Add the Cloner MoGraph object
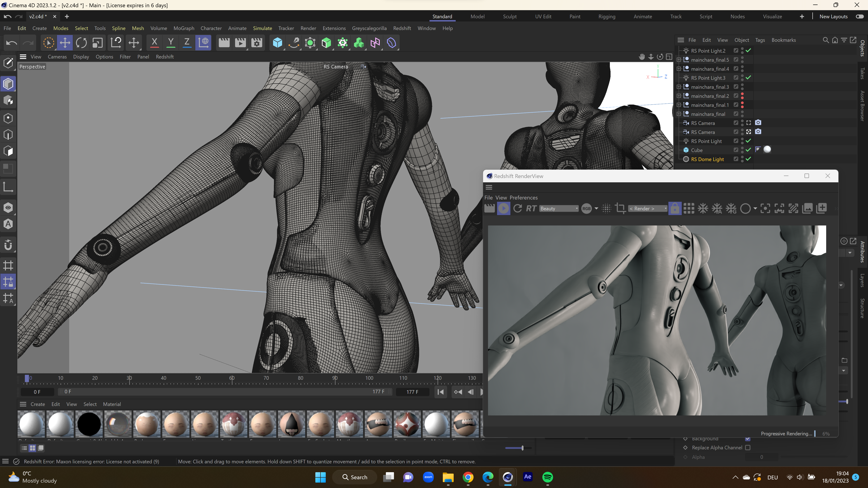The height and width of the screenshot is (488, 868). (x=343, y=43)
